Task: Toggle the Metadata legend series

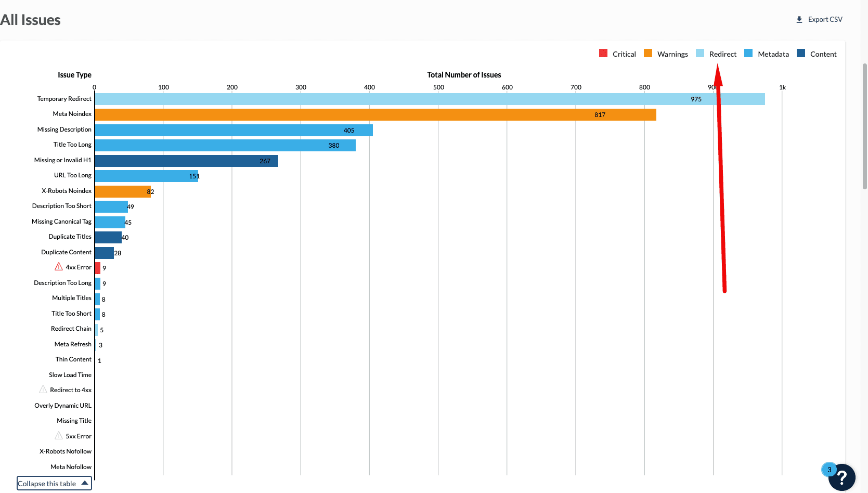Action: [x=767, y=54]
